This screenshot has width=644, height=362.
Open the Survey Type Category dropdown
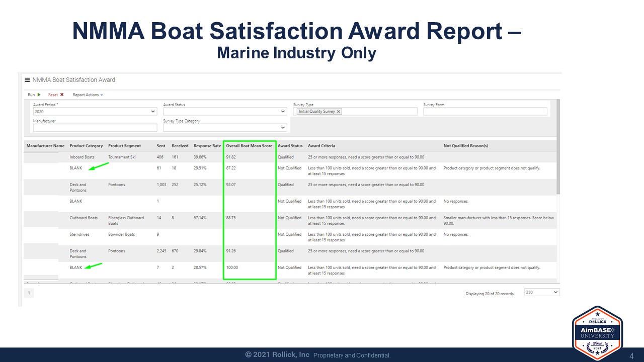(282, 127)
